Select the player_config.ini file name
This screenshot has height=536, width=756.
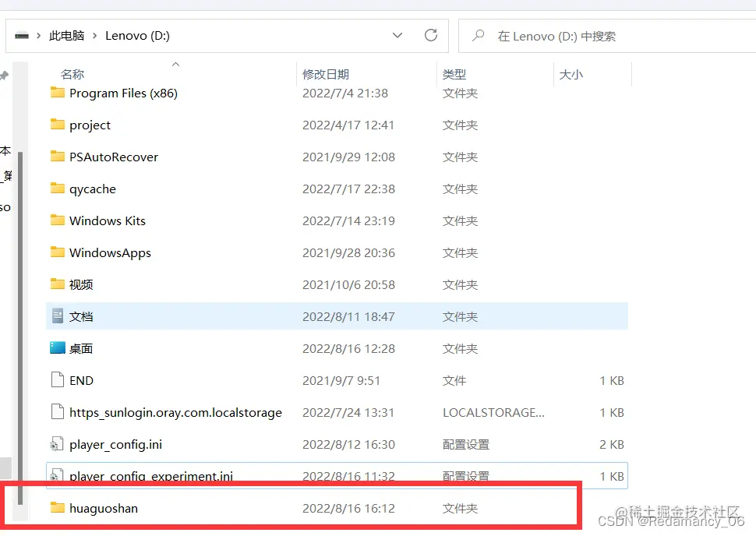pos(115,444)
